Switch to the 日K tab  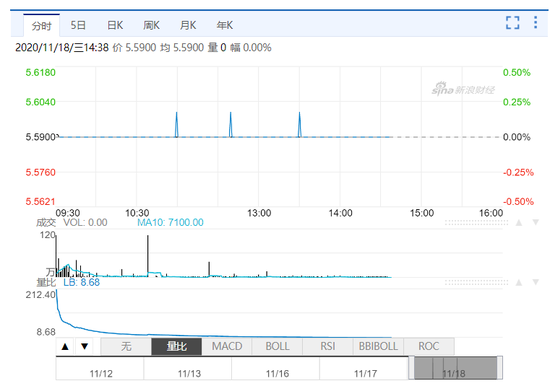[115, 26]
